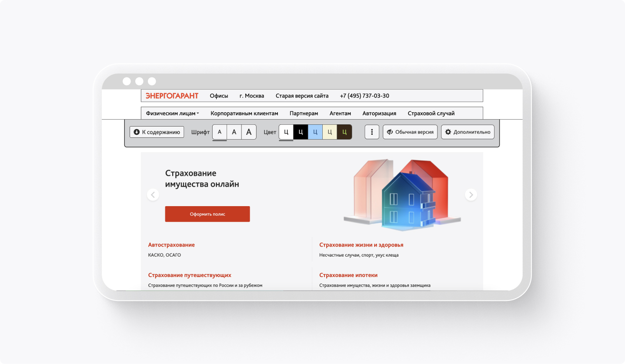The image size is (625, 364).
Task: Select 'Партнерам' in the navigation menu
Action: [x=304, y=113]
